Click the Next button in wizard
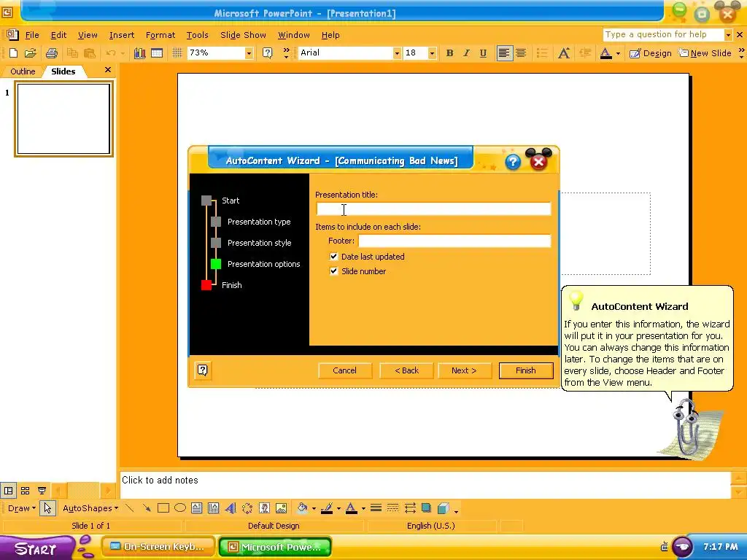 (x=464, y=370)
